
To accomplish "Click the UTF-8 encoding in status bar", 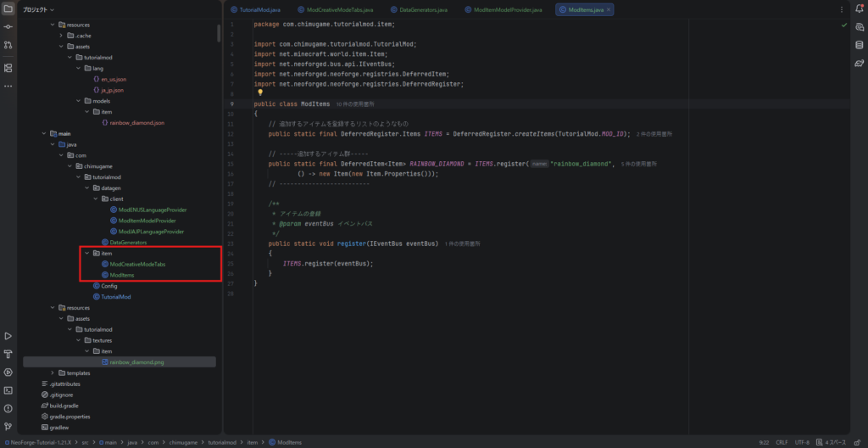I will [x=802, y=442].
